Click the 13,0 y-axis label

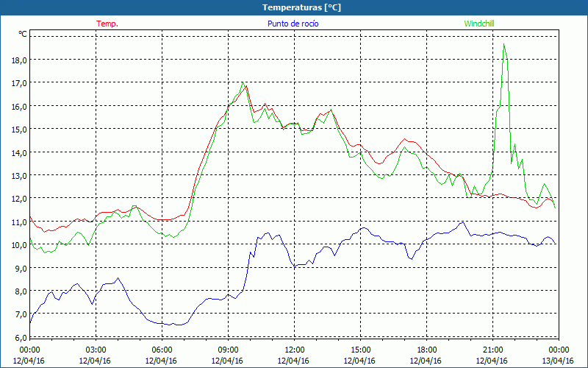(19, 175)
